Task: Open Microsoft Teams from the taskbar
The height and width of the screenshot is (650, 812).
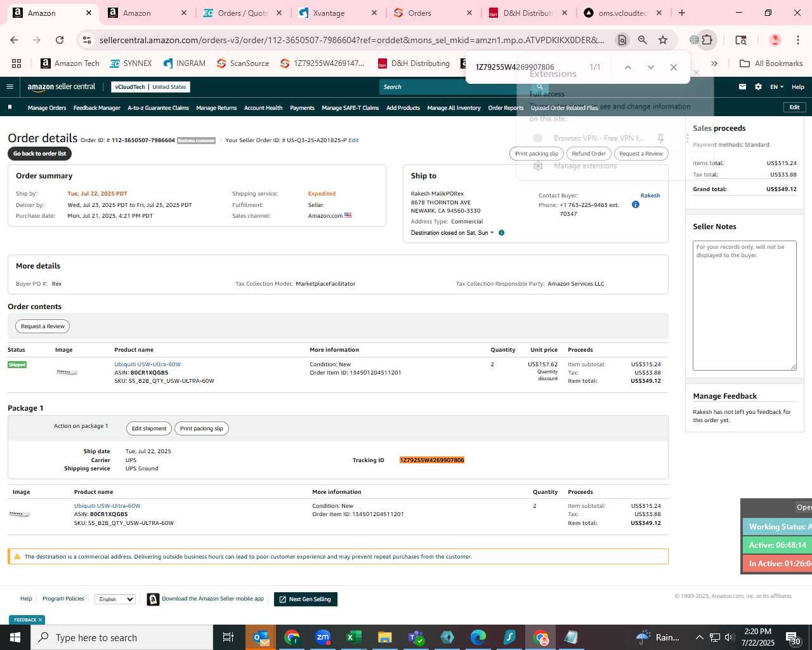Action: pyautogui.click(x=416, y=637)
